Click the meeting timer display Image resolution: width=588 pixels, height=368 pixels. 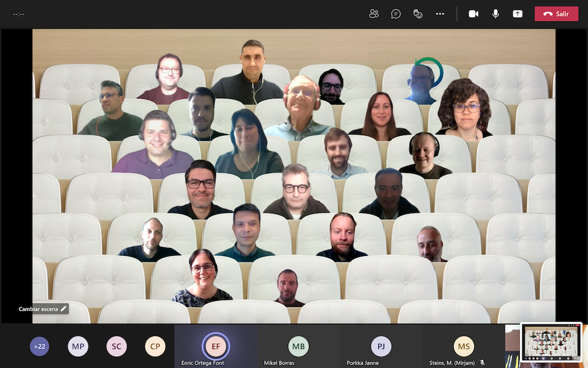click(19, 14)
